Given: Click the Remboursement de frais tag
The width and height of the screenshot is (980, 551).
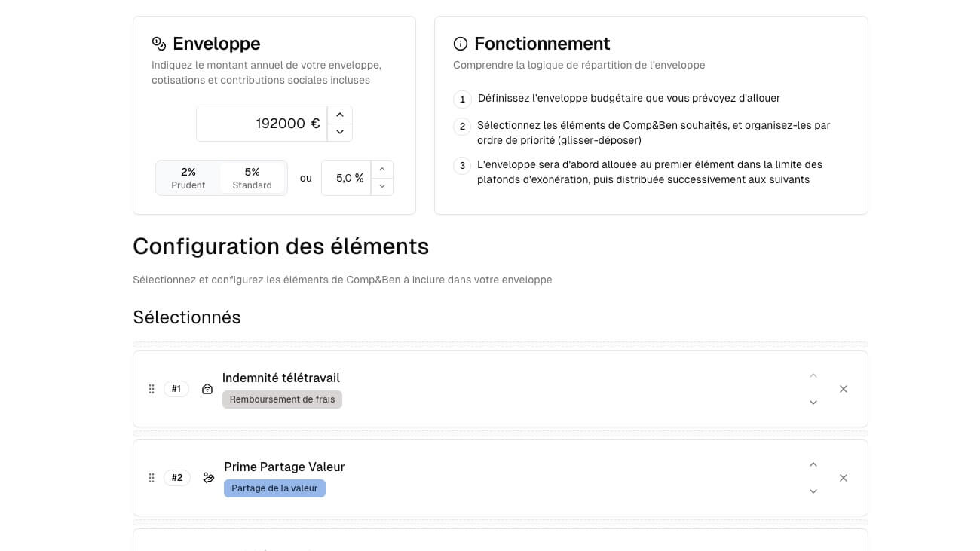Looking at the screenshot, I should 282,399.
